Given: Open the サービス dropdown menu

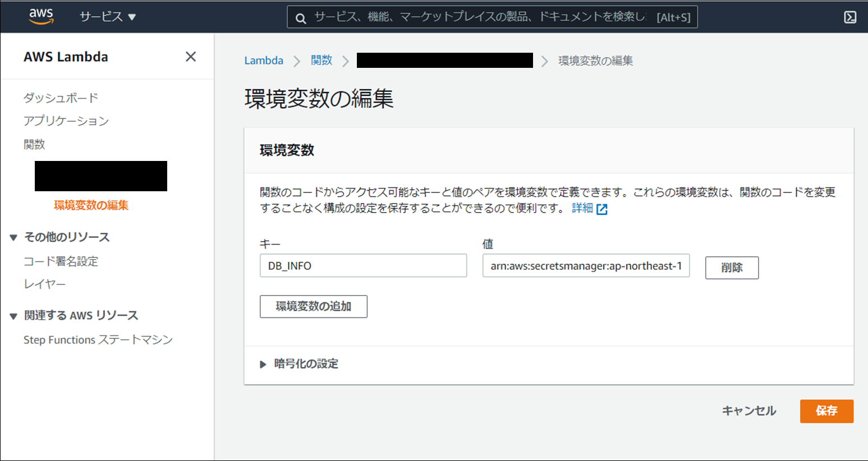Looking at the screenshot, I should coord(108,17).
